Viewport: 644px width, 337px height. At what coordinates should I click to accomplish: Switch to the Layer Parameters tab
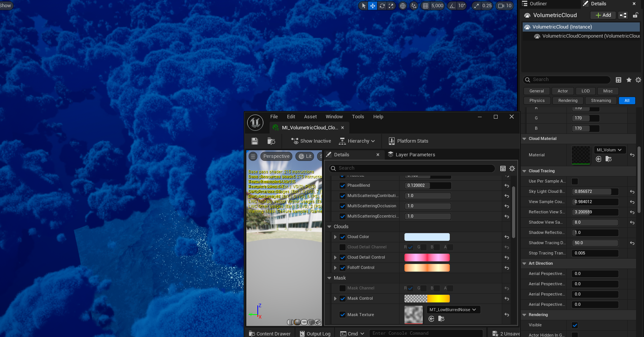[411, 155]
